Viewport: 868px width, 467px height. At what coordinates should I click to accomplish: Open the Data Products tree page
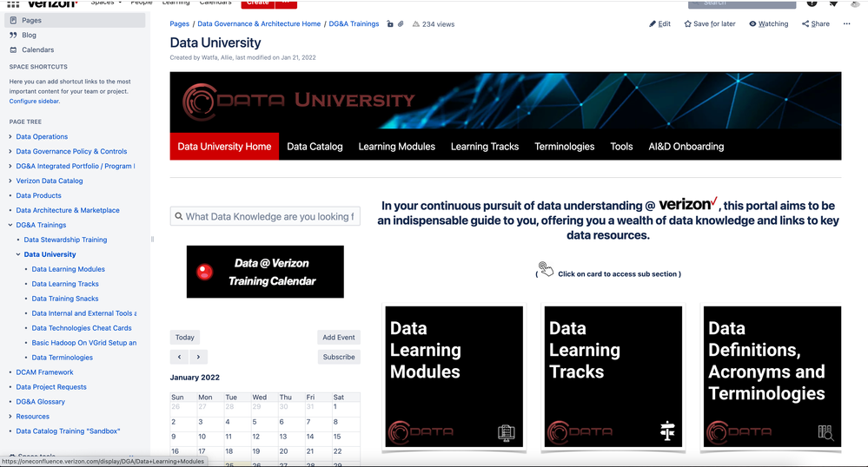point(39,195)
